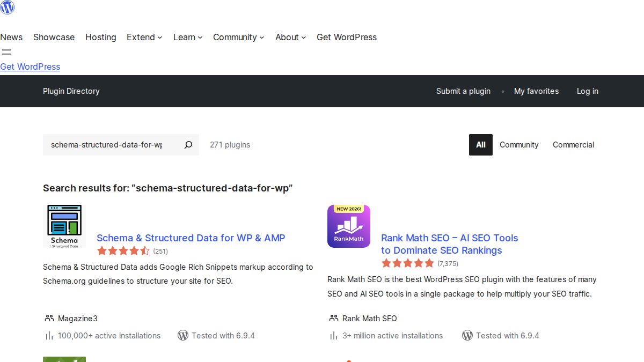The image size is (644, 362).
Task: Click the Rank Math SEO plugin icon
Action: click(x=348, y=226)
